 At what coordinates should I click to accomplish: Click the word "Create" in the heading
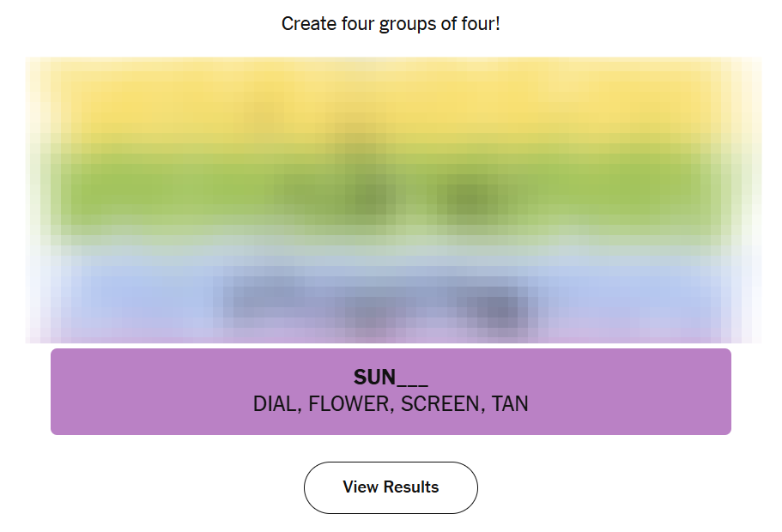click(306, 24)
